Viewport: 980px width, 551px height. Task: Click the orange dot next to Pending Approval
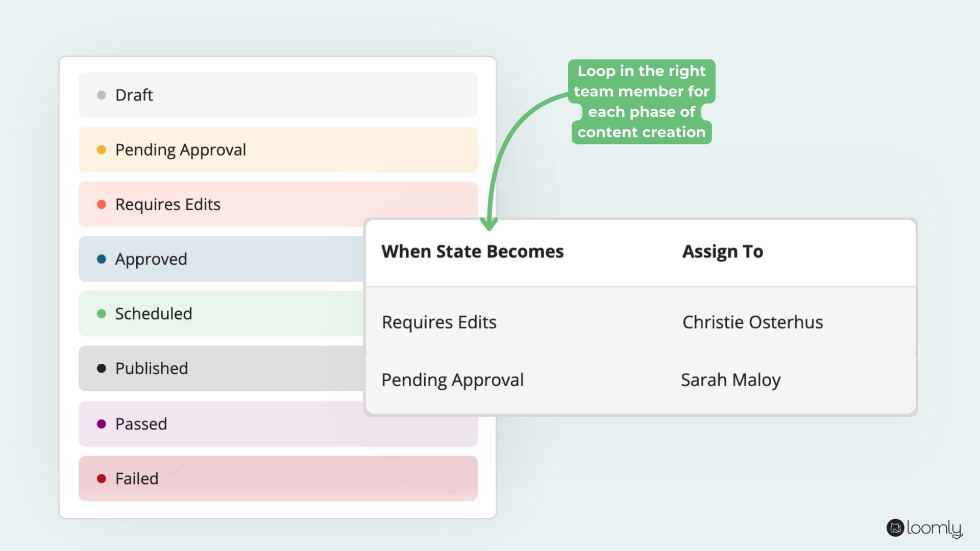101,149
